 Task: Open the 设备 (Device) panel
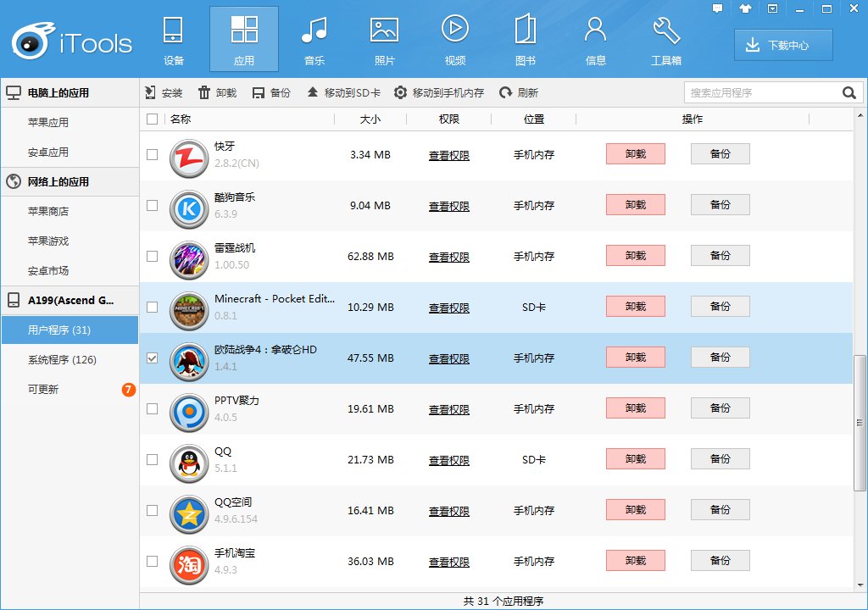(173, 39)
